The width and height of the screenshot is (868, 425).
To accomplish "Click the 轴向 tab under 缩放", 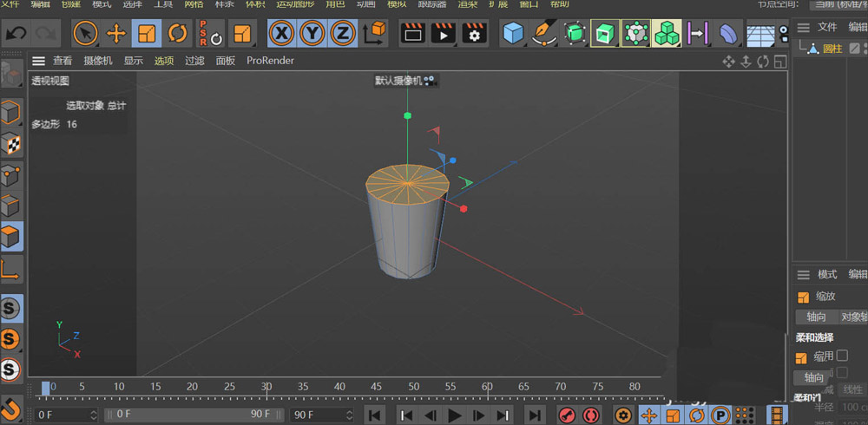I will click(814, 317).
